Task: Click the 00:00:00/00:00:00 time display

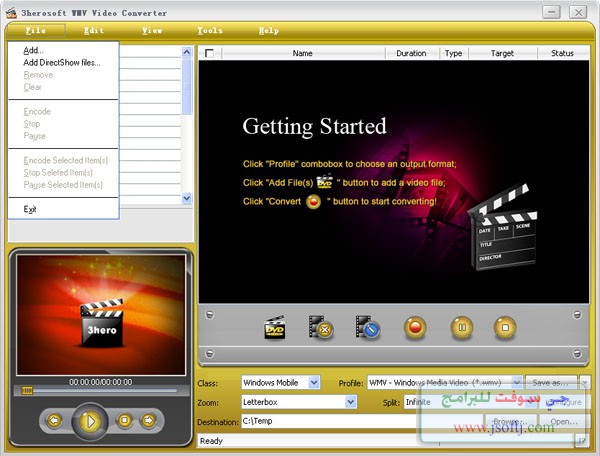Action: click(x=101, y=382)
